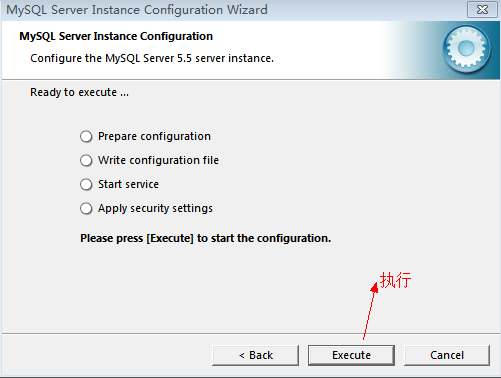Click the red 执行 annotation text

396,280
